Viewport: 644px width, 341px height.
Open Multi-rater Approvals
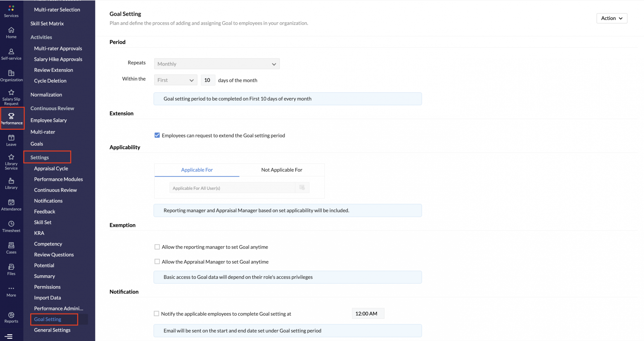(58, 48)
